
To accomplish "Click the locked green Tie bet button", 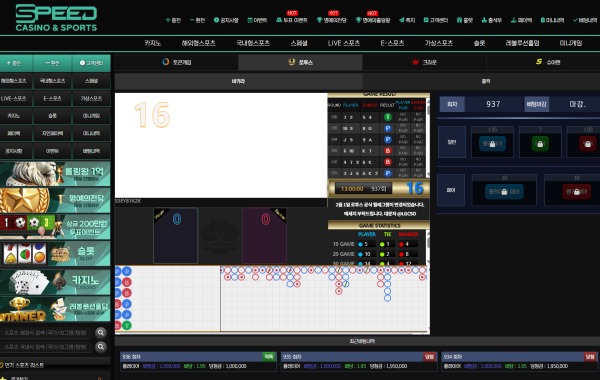I will [540, 144].
